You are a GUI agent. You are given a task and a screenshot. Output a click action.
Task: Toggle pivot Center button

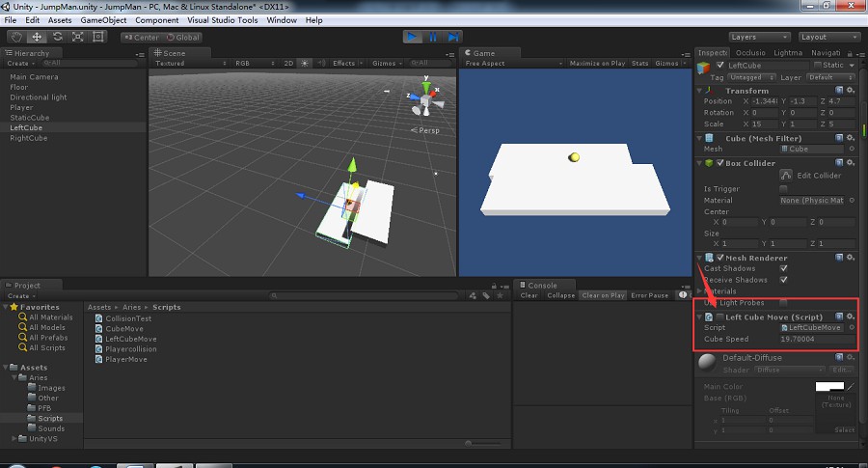tap(142, 37)
